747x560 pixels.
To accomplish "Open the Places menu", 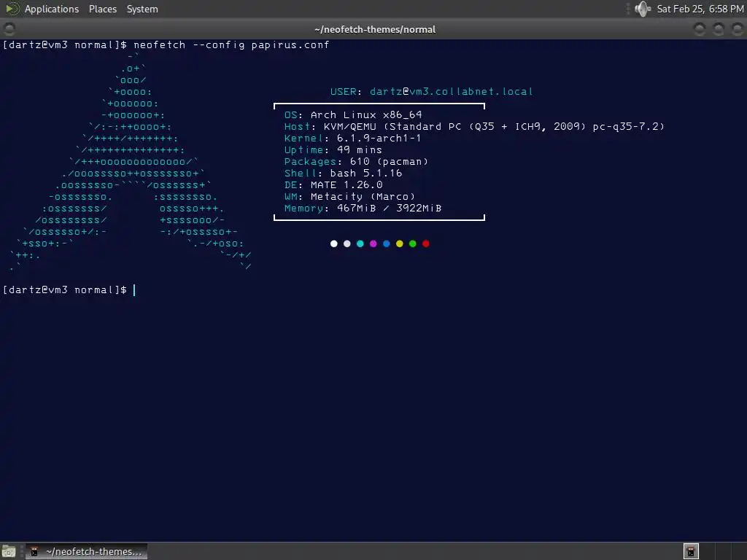I will [102, 9].
